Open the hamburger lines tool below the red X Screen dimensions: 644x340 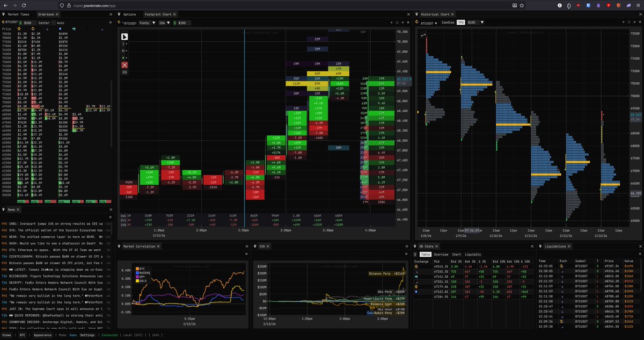[125, 72]
